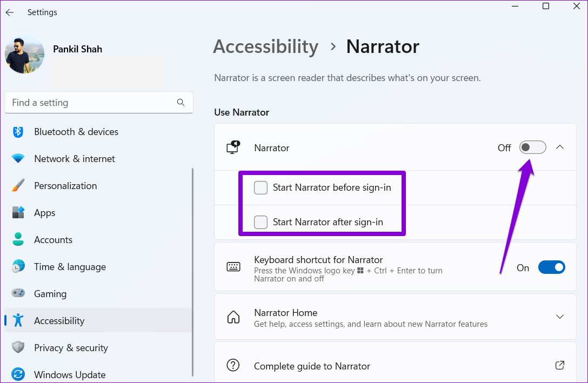This screenshot has width=588, height=383.
Task: Open Apps settings in sidebar
Action: click(x=44, y=213)
